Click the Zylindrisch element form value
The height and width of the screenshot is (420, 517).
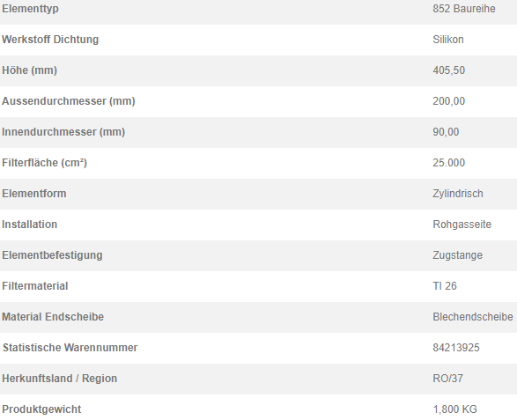[458, 194]
